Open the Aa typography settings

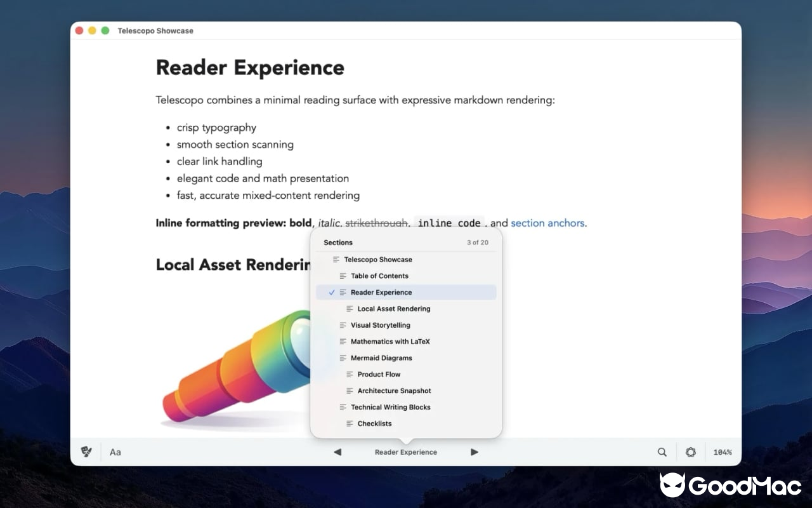[x=115, y=452]
